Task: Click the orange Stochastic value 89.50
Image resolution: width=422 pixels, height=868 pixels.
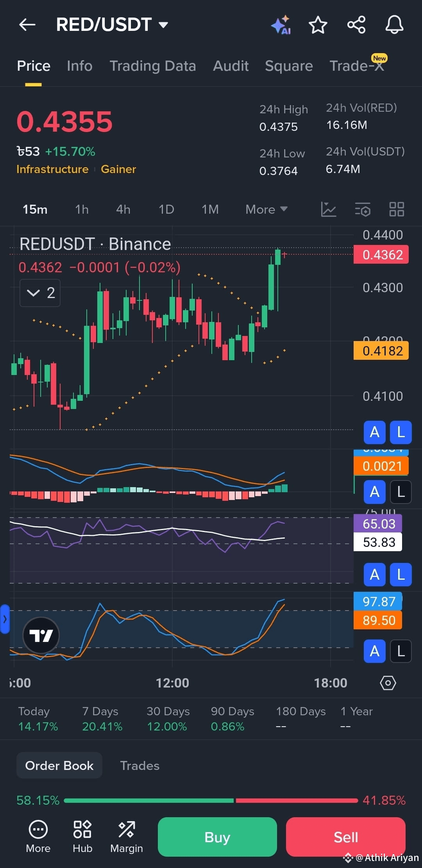Action: 378,620
